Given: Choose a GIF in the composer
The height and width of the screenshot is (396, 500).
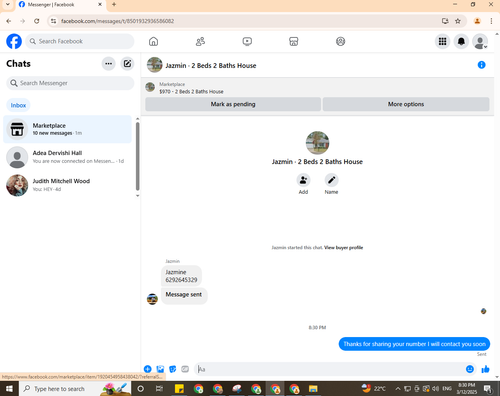Looking at the screenshot, I should pyautogui.click(x=185, y=369).
